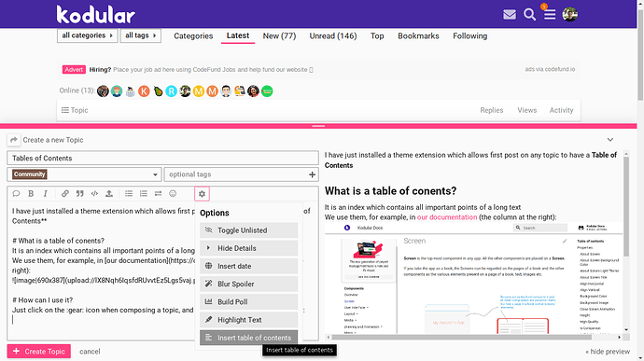This screenshot has height=361, width=644.
Task: Click hide preview link
Action: click(608, 352)
